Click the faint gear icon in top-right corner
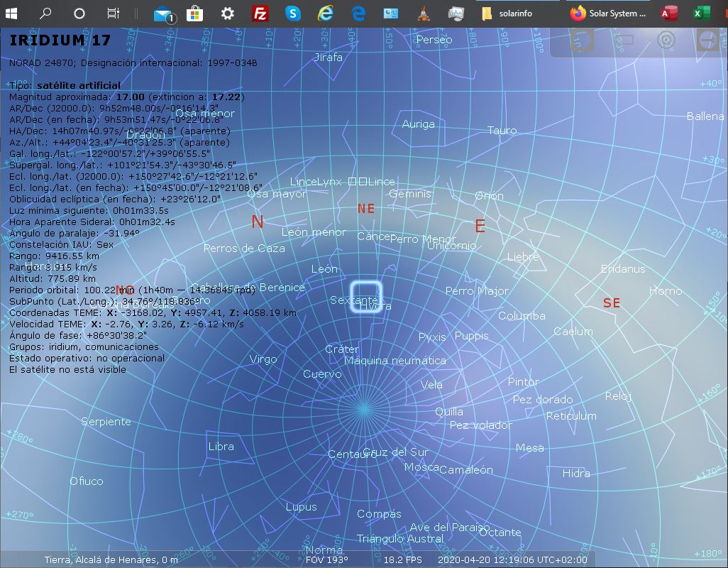This screenshot has width=728, height=568. tap(666, 40)
